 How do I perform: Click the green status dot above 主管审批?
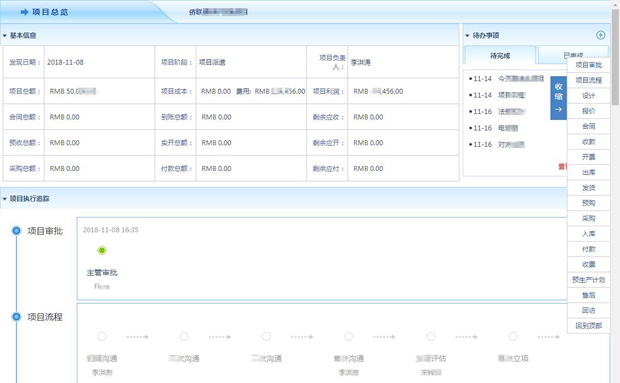tap(102, 250)
